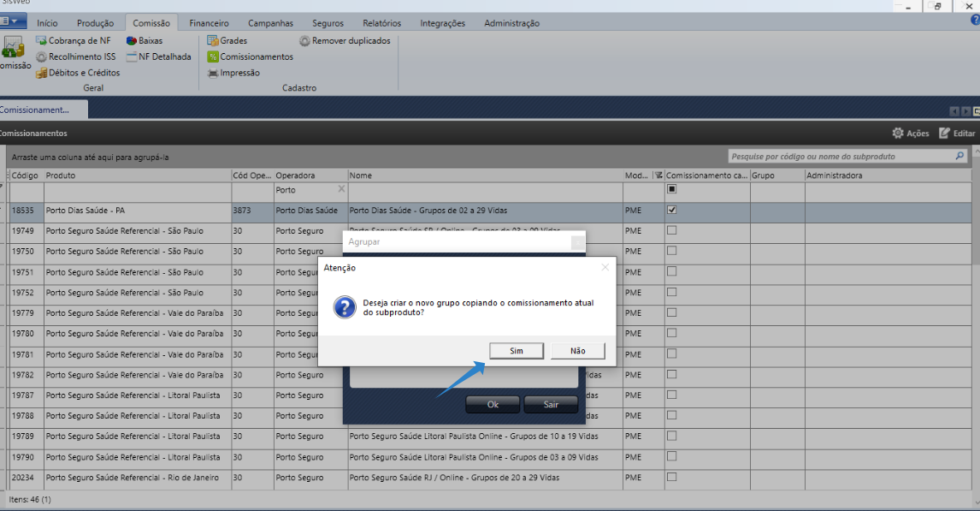Open the Integrações tab

pos(442,23)
